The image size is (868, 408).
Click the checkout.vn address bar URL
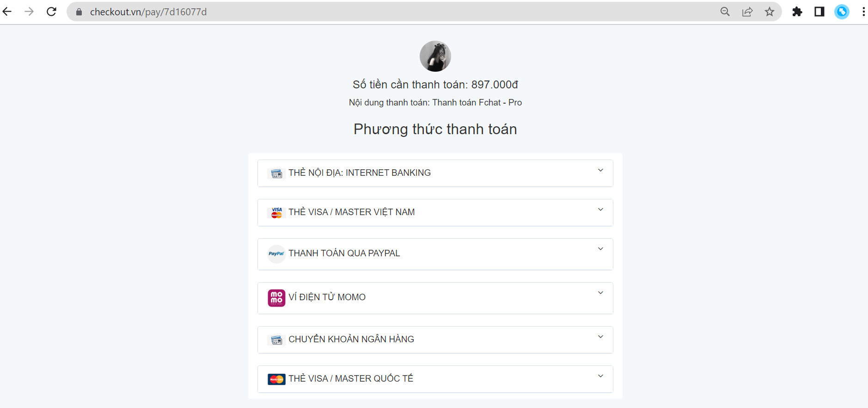click(x=148, y=12)
